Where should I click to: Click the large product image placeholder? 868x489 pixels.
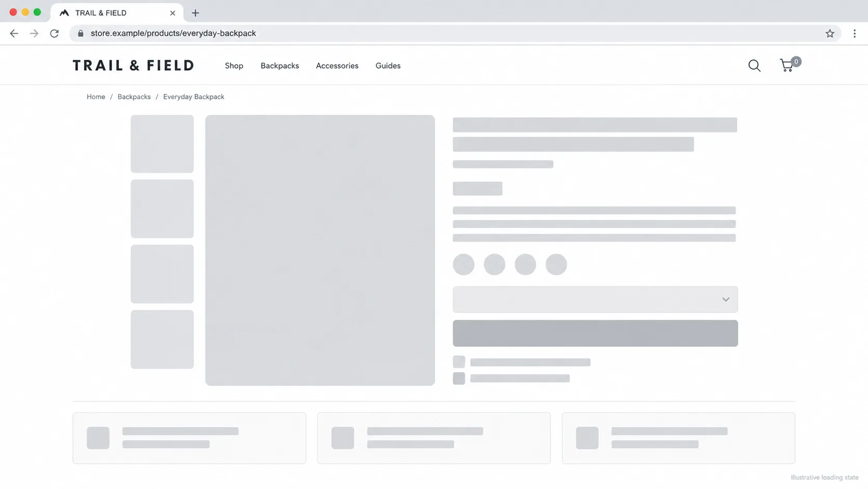pos(320,250)
